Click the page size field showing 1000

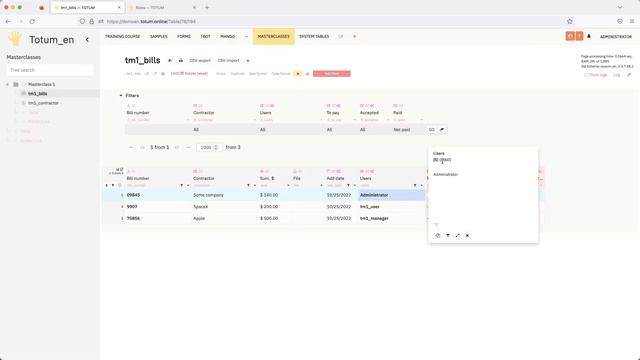[209, 147]
